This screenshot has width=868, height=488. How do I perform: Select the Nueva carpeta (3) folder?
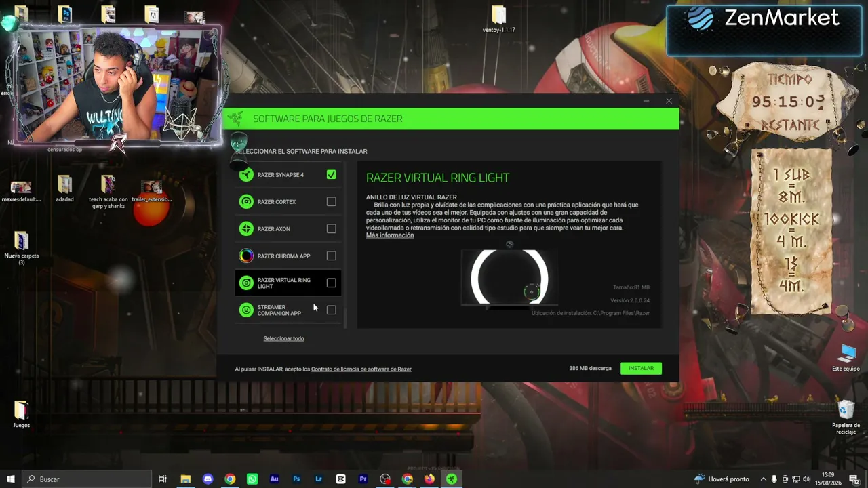tap(21, 248)
